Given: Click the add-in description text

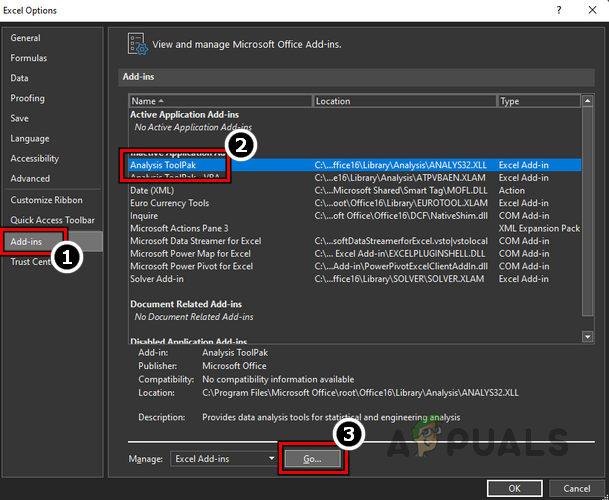Looking at the screenshot, I should 331,418.
